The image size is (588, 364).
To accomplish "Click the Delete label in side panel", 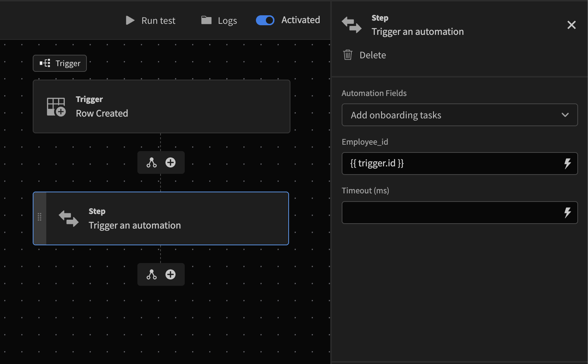I will pos(373,55).
